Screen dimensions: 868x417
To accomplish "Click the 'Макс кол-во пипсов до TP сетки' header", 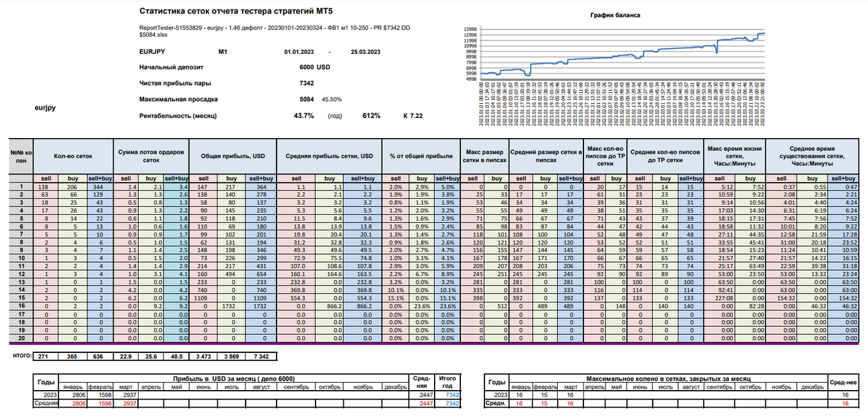I will click(605, 156).
